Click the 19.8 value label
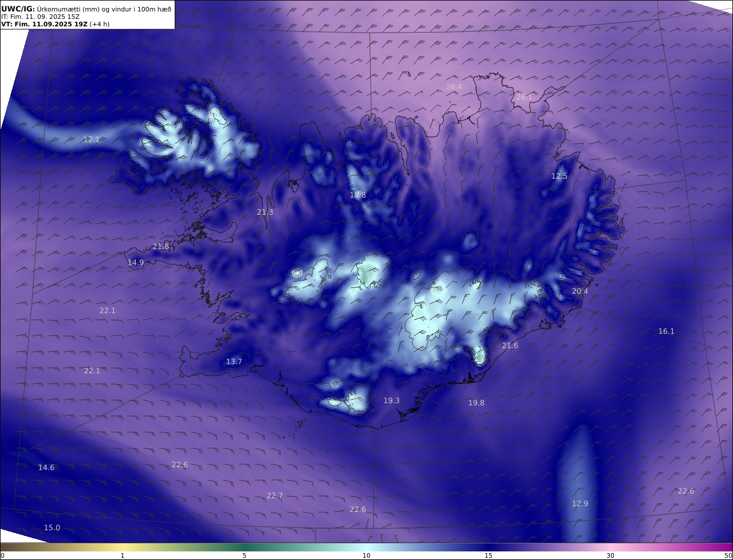This screenshot has height=560, width=733. 476,403
